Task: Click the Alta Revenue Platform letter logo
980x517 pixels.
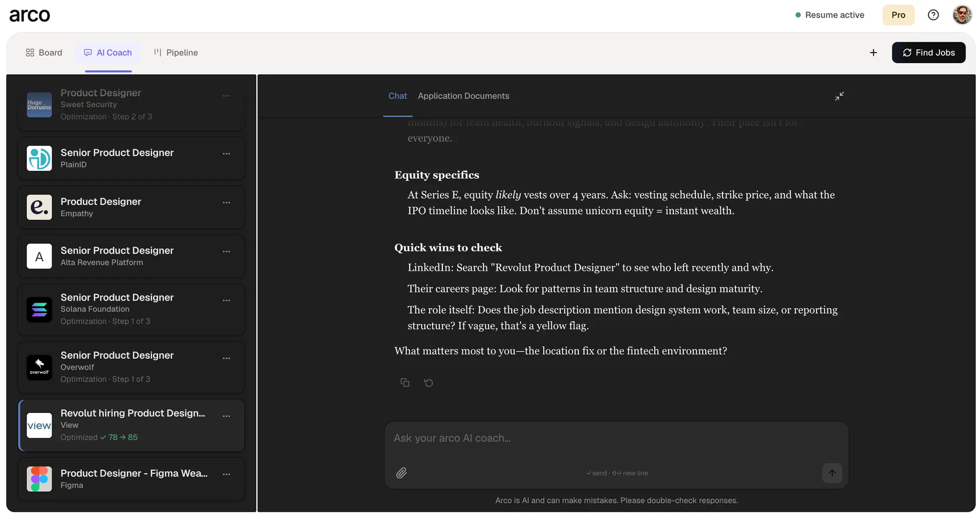Action: [39, 256]
